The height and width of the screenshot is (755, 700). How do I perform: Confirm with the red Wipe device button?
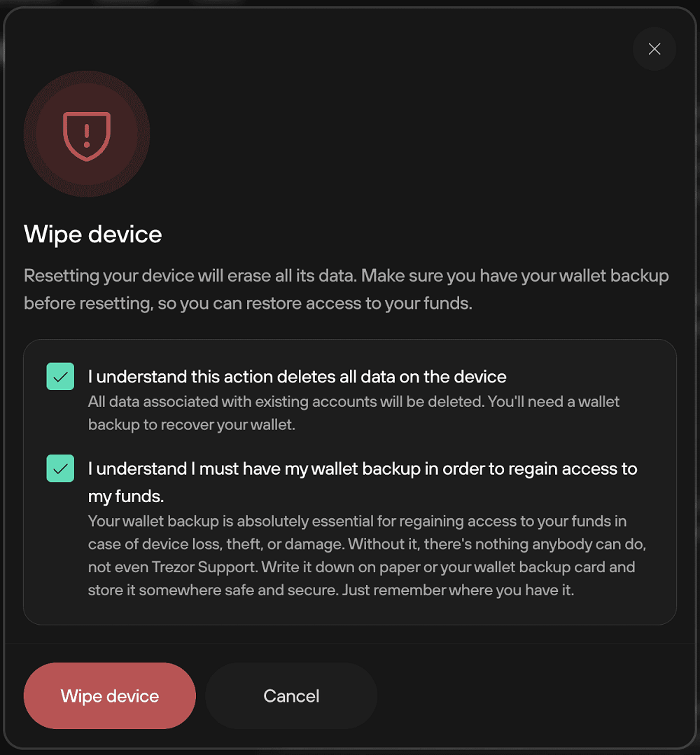110,695
